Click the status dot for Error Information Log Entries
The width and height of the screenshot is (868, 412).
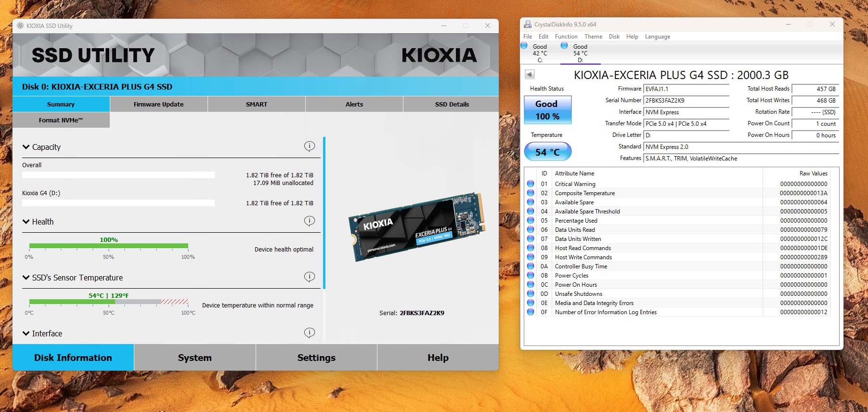(x=531, y=312)
